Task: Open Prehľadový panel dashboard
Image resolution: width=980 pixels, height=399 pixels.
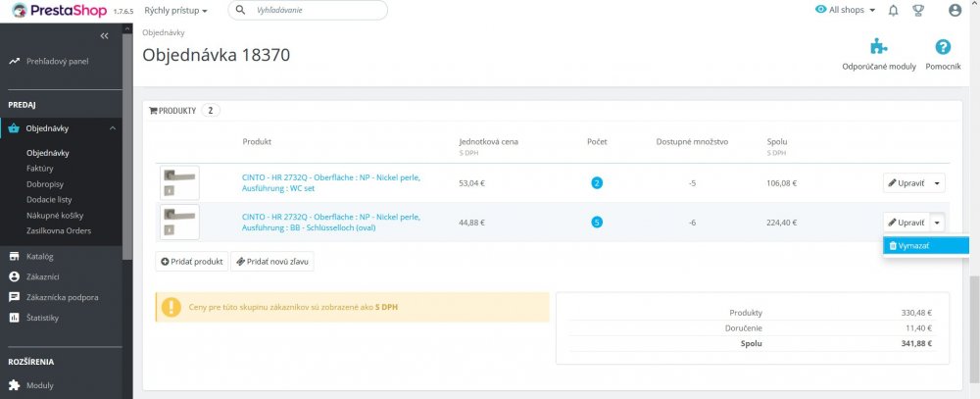Action: click(57, 61)
